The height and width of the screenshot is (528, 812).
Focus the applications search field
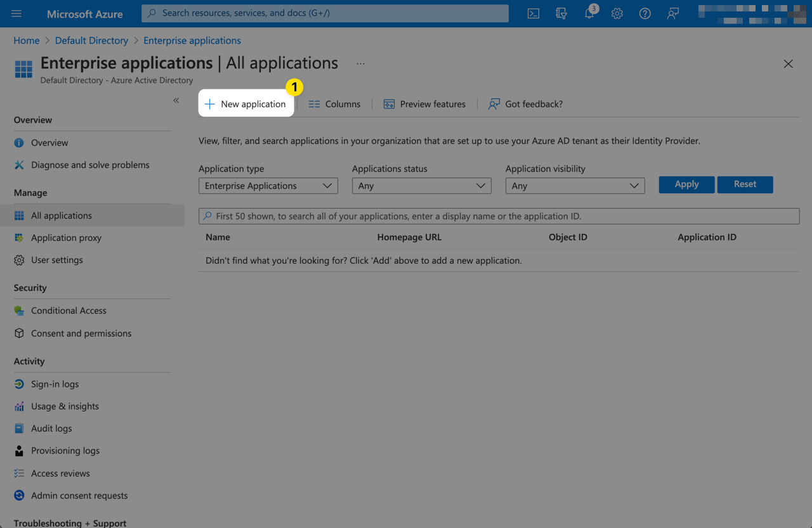click(499, 216)
